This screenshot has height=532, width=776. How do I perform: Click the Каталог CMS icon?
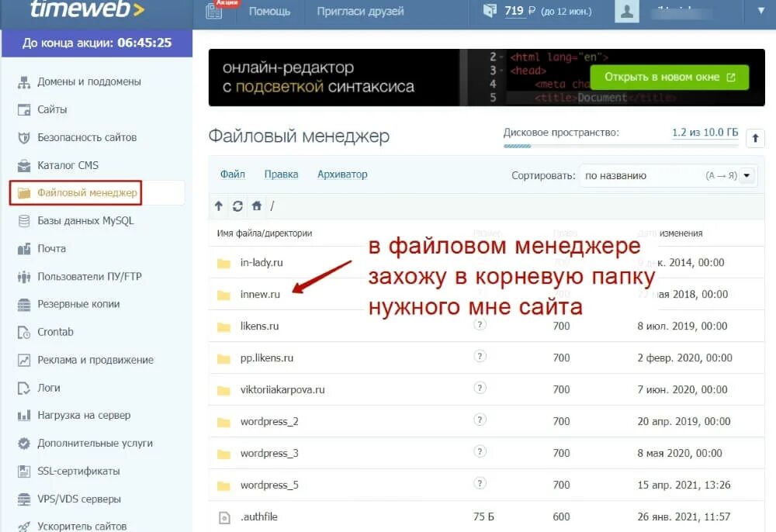point(24,166)
